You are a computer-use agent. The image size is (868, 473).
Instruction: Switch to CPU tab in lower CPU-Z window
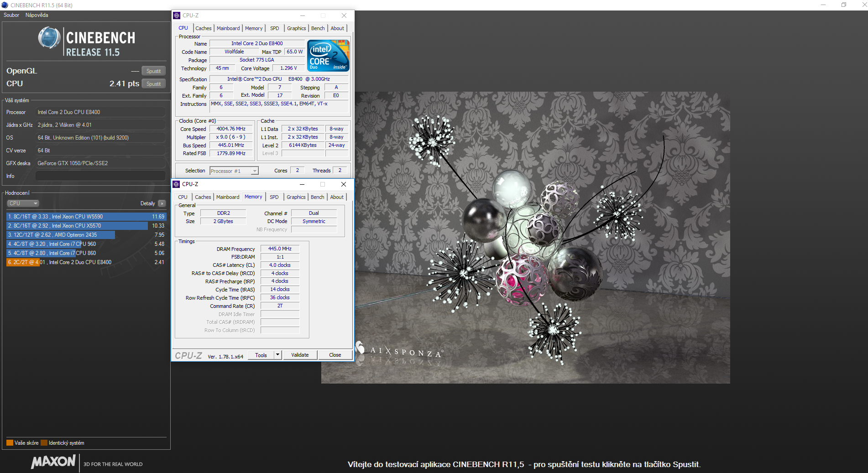click(x=183, y=197)
